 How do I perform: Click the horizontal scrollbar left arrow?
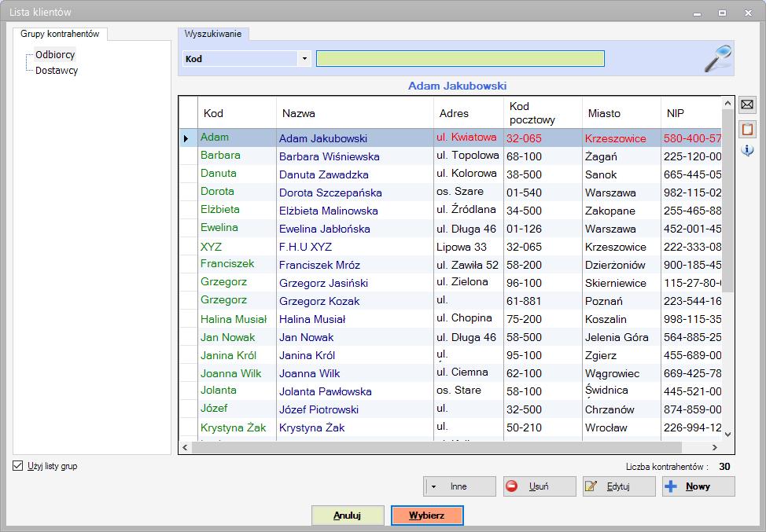[x=185, y=447]
